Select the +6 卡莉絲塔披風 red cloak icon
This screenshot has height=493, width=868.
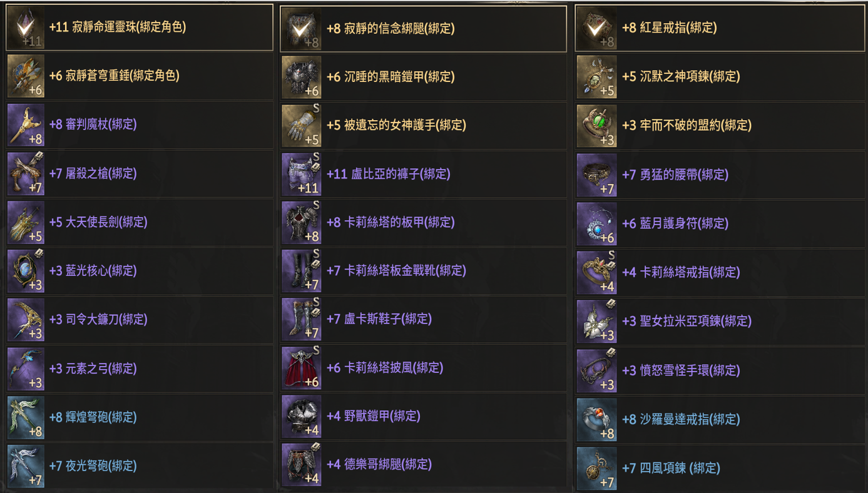pyautogui.click(x=302, y=368)
